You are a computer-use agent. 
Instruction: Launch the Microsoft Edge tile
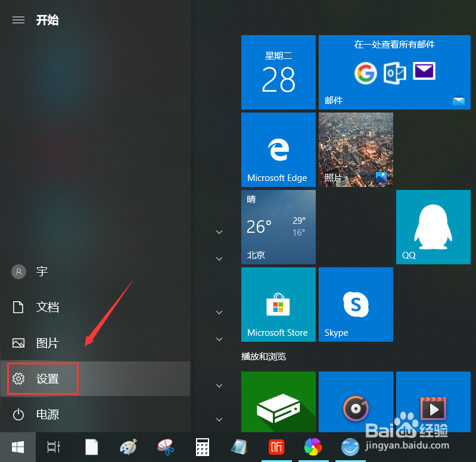tap(278, 150)
